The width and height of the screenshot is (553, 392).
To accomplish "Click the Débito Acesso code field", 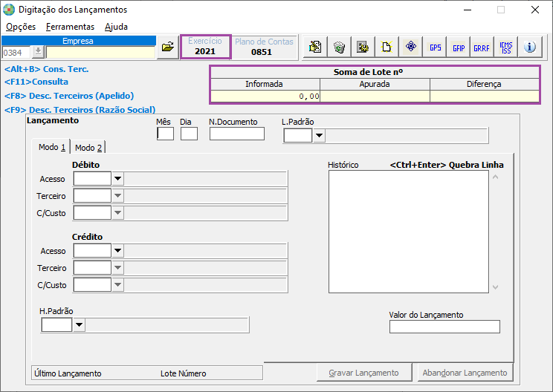I will pos(92,179).
